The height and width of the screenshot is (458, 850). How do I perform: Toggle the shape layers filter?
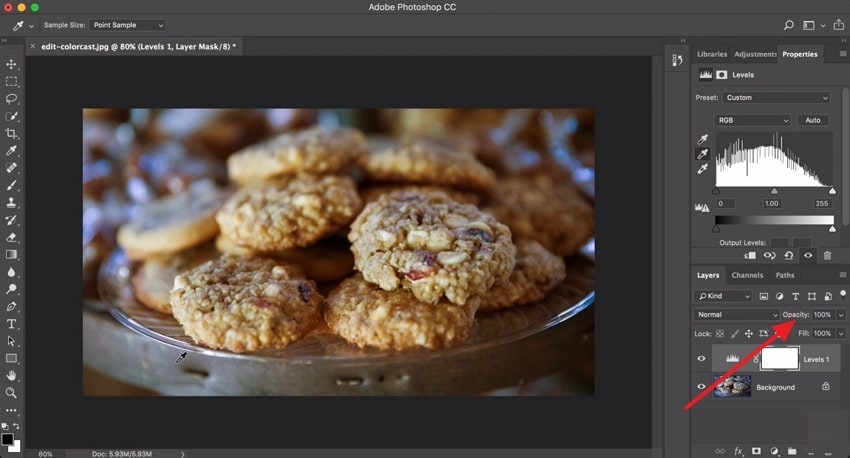point(812,296)
